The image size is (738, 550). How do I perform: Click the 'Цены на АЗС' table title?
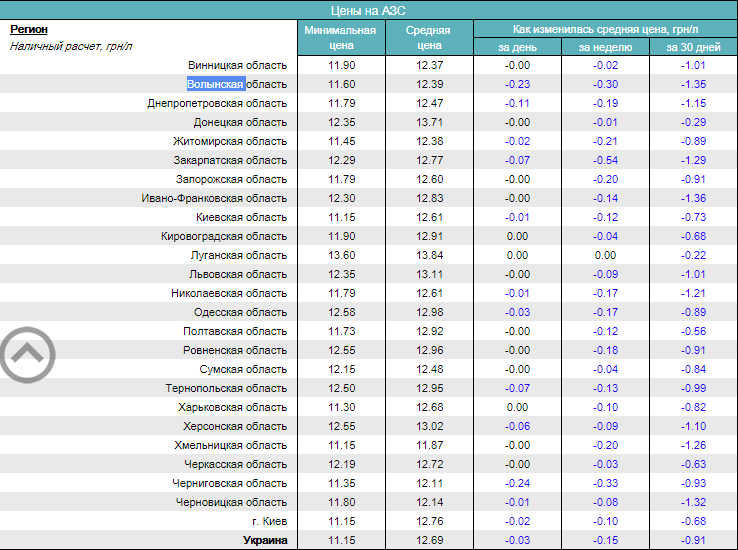368,9
